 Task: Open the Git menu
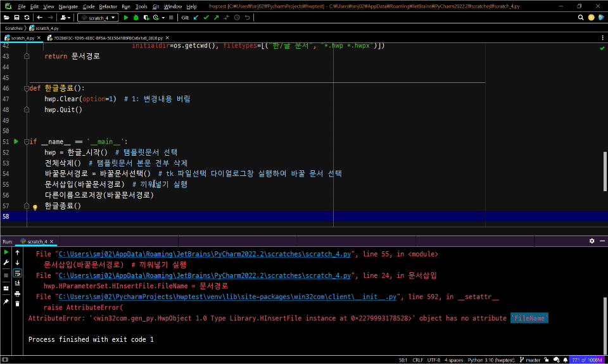coord(156,6)
